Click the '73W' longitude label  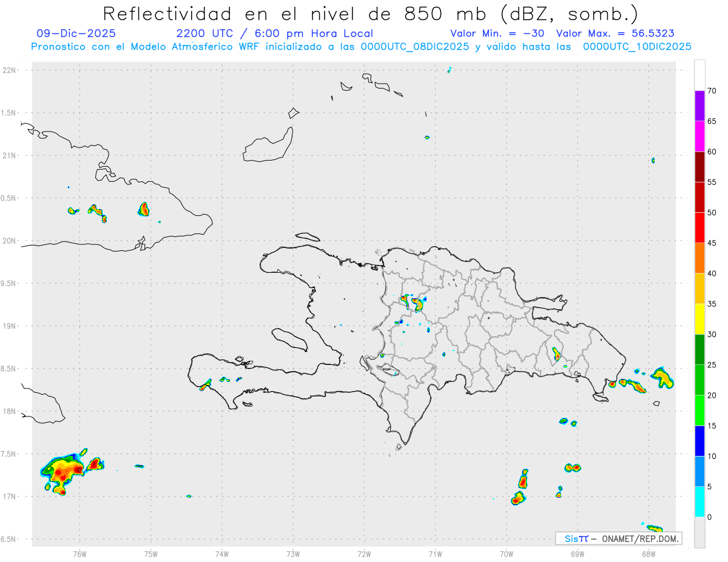point(293,554)
